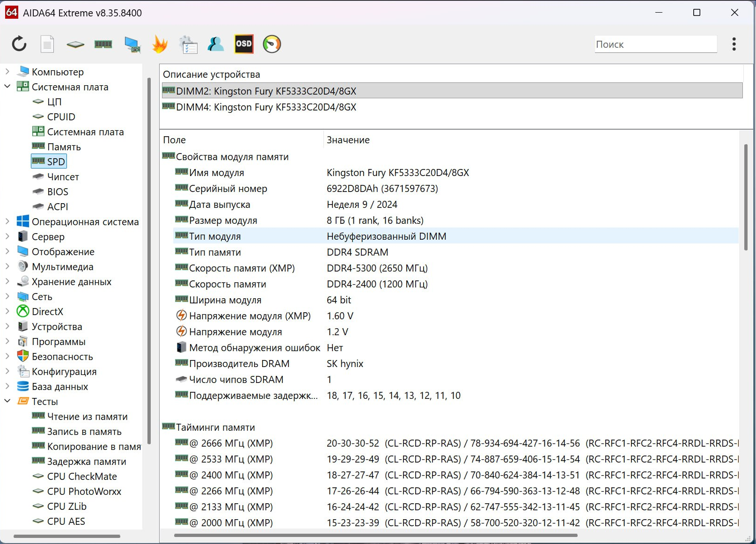Select the SPD tree item
This screenshot has height=544, width=756.
coord(49,162)
